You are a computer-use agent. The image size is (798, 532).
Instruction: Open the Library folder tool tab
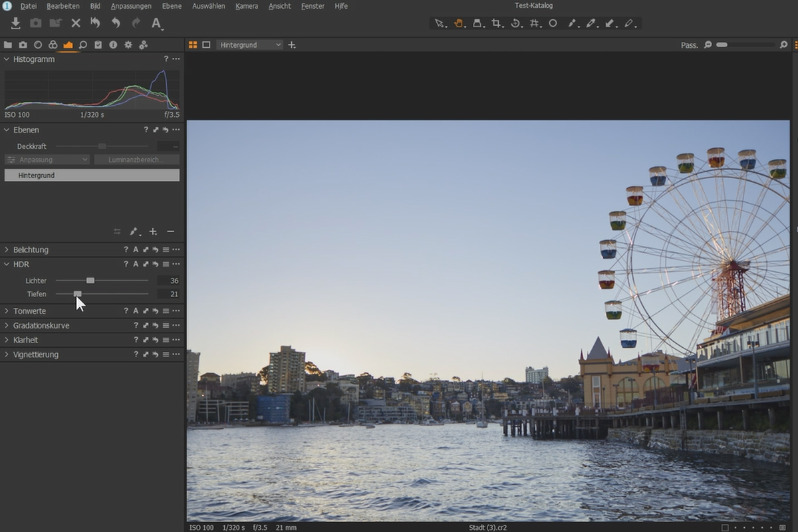click(8, 45)
